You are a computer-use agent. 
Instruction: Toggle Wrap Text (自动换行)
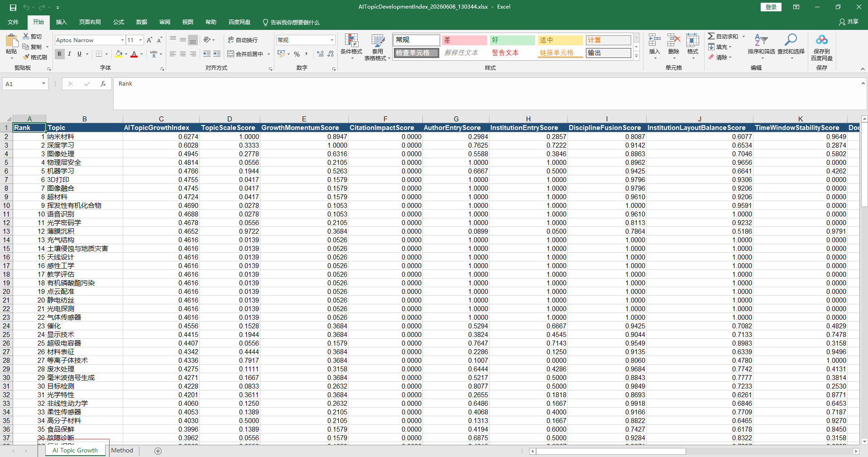243,40
